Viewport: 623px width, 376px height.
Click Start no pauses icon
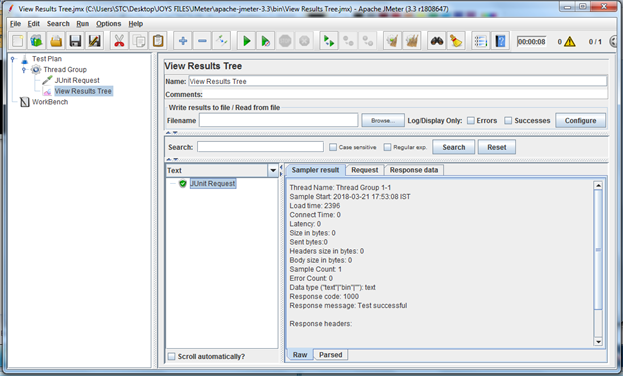point(265,41)
